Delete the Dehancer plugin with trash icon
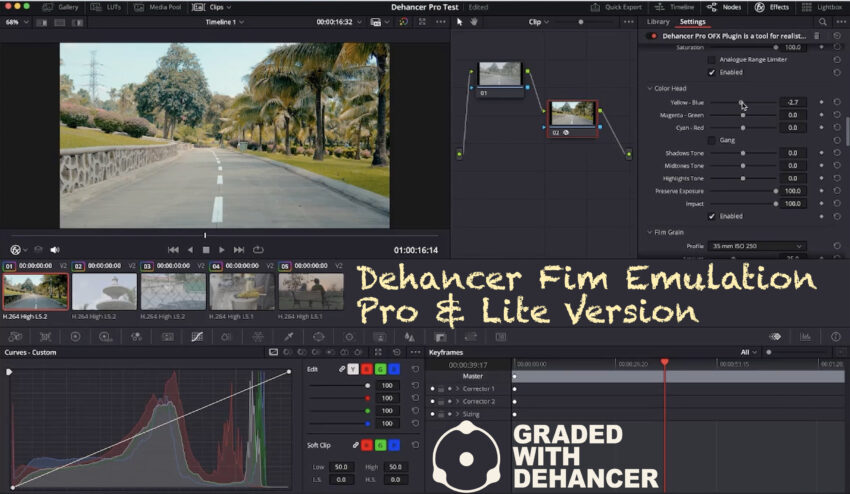Viewport: 850px width, 494px height. coord(816,36)
